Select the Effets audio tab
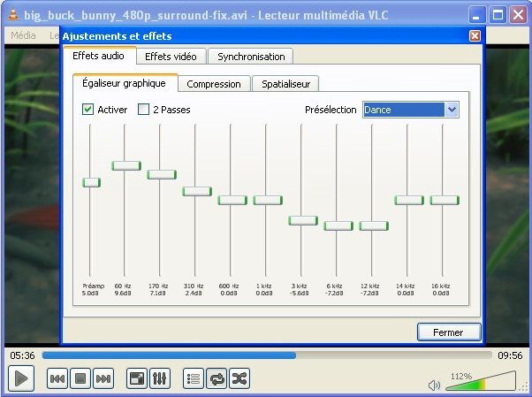The height and width of the screenshot is (397, 532). [99, 56]
